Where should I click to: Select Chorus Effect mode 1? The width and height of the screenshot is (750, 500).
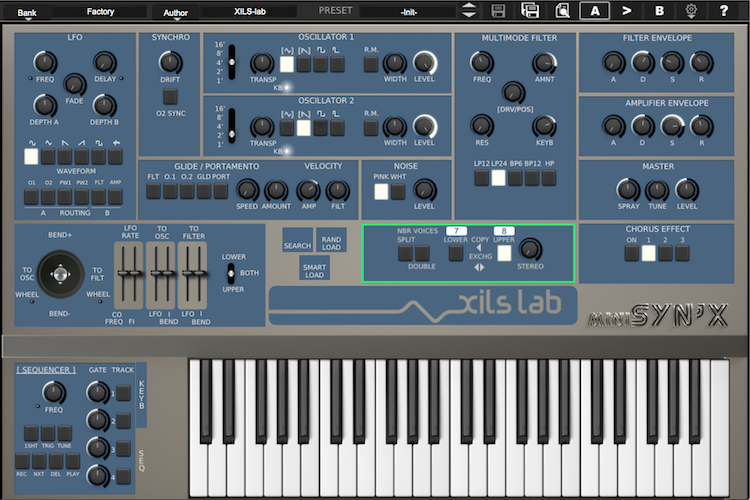pyautogui.click(x=648, y=253)
